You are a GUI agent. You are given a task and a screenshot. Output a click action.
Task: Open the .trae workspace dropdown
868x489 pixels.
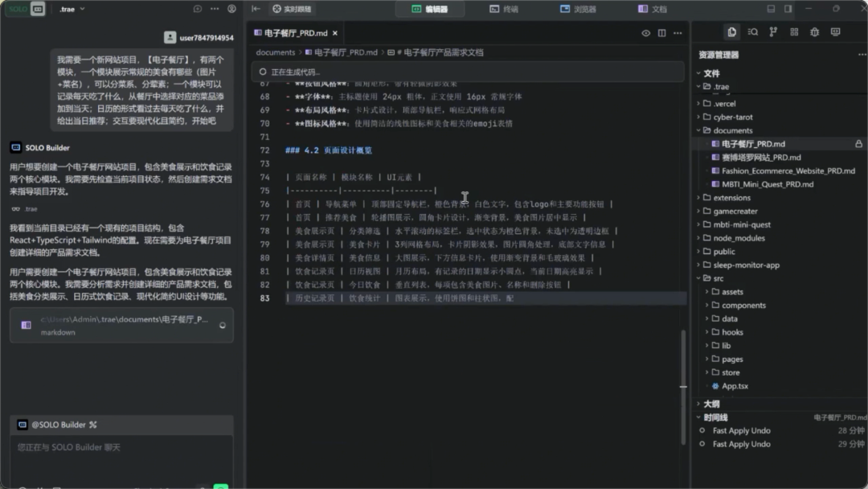(x=72, y=9)
